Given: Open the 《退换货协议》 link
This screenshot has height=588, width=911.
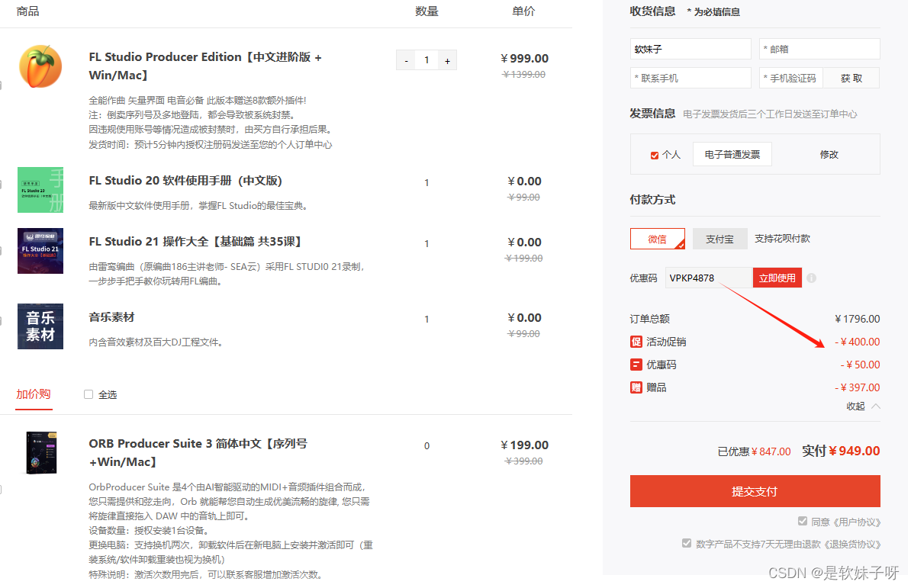Looking at the screenshot, I should coord(852,544).
